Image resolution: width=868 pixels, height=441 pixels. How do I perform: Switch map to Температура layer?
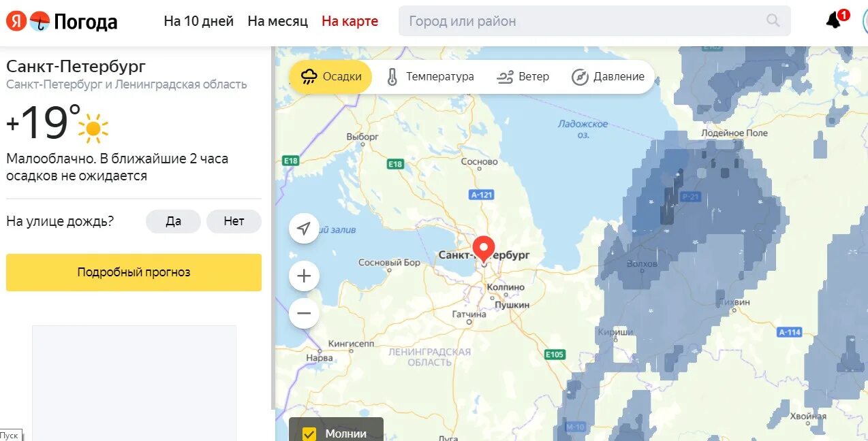430,77
